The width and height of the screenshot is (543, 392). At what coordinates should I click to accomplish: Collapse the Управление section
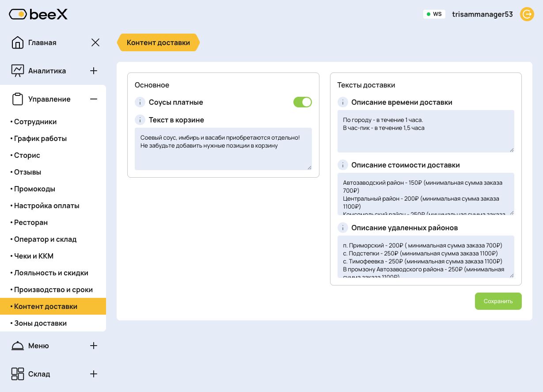pyautogui.click(x=94, y=99)
